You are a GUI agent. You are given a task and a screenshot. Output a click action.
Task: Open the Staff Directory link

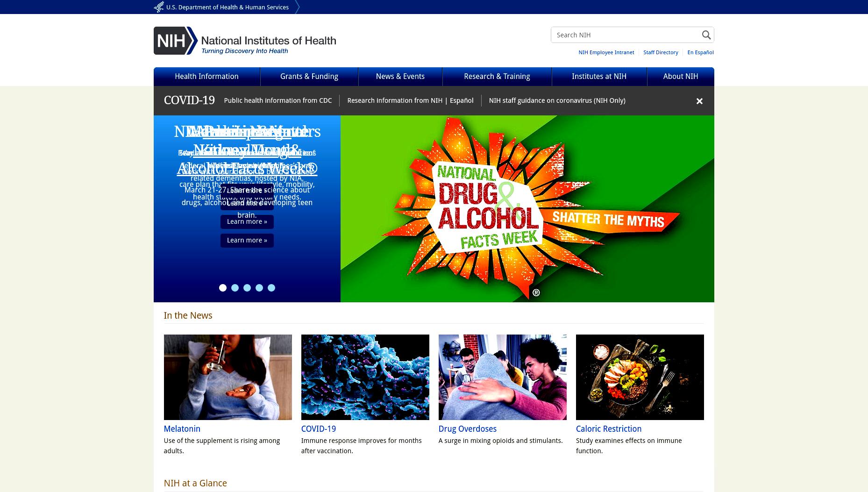pos(661,52)
